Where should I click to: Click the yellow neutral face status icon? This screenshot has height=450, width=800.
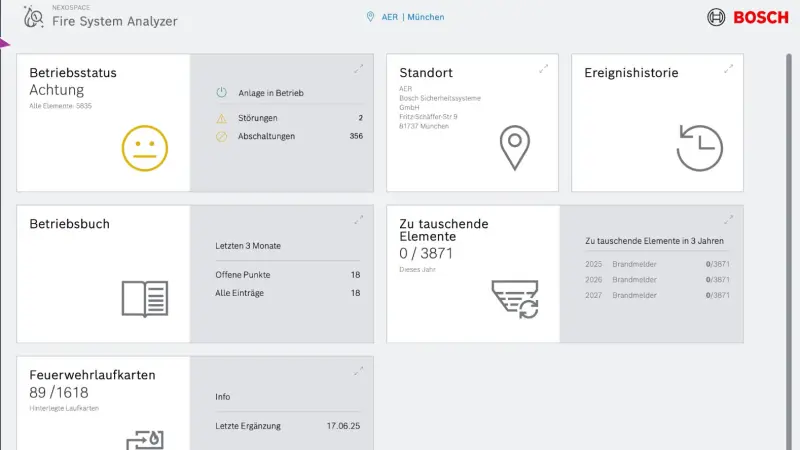pyautogui.click(x=145, y=148)
